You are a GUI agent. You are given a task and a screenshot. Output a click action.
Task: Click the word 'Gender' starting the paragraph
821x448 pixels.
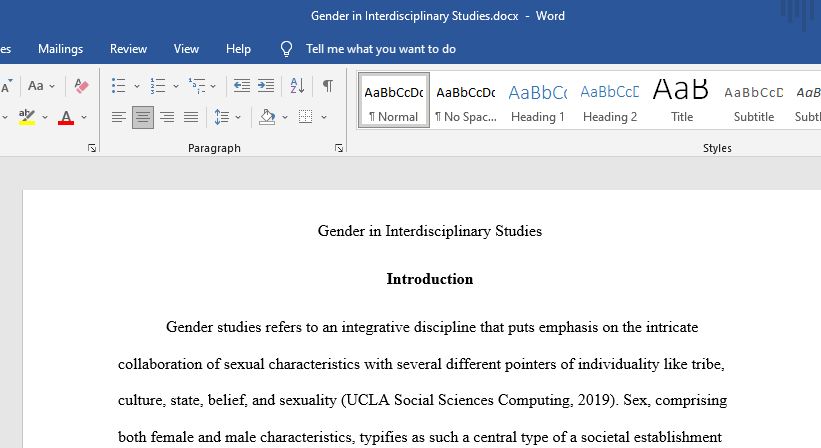(x=190, y=327)
